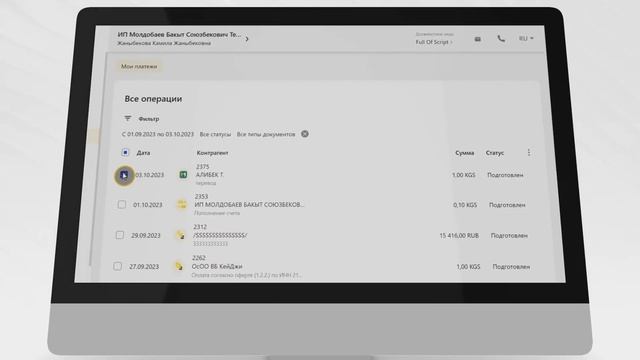The image size is (640, 360).
Task: Open operation АЛИБЕК Т.
Action: (x=210, y=175)
